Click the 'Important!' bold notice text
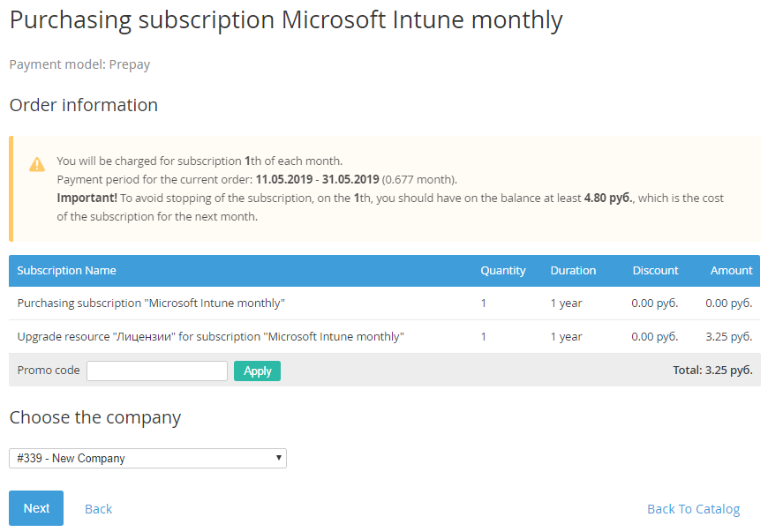This screenshot has height=532, width=768. [x=87, y=199]
